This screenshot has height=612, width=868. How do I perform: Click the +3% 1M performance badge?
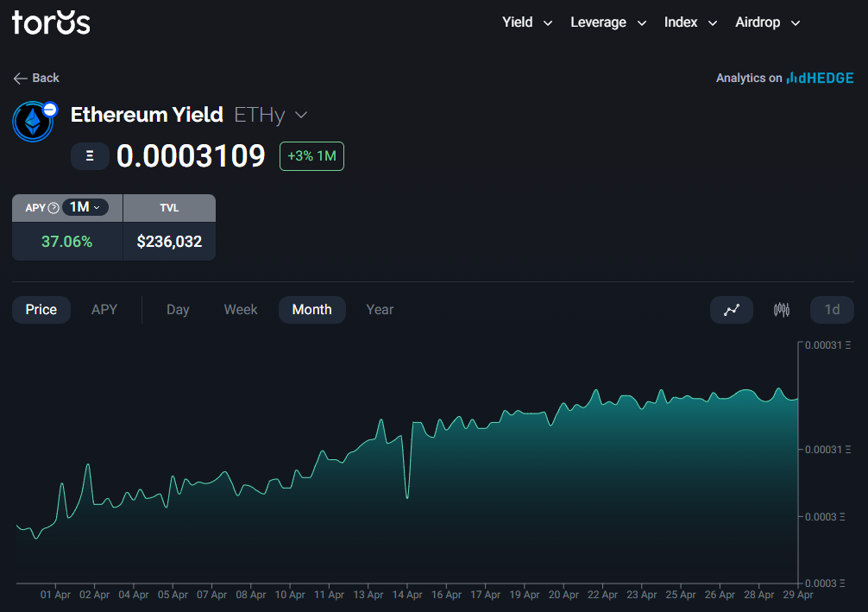tap(311, 156)
